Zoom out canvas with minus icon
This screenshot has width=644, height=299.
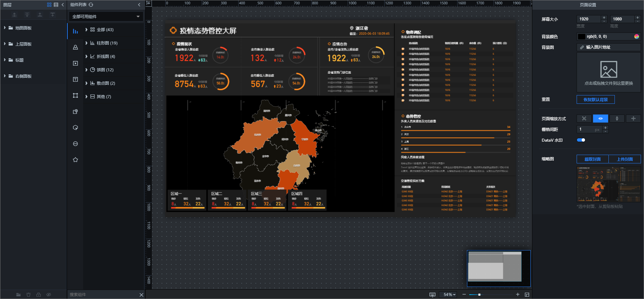pyautogui.click(x=464, y=294)
